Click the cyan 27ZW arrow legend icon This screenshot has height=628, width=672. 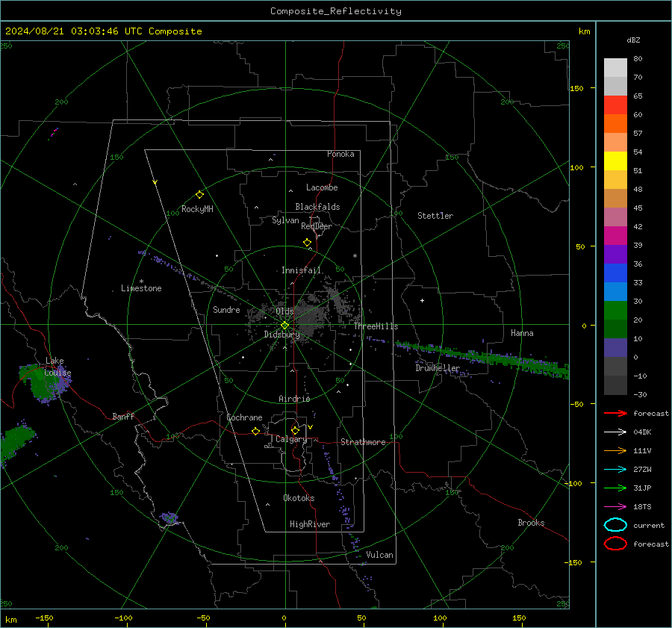[615, 470]
